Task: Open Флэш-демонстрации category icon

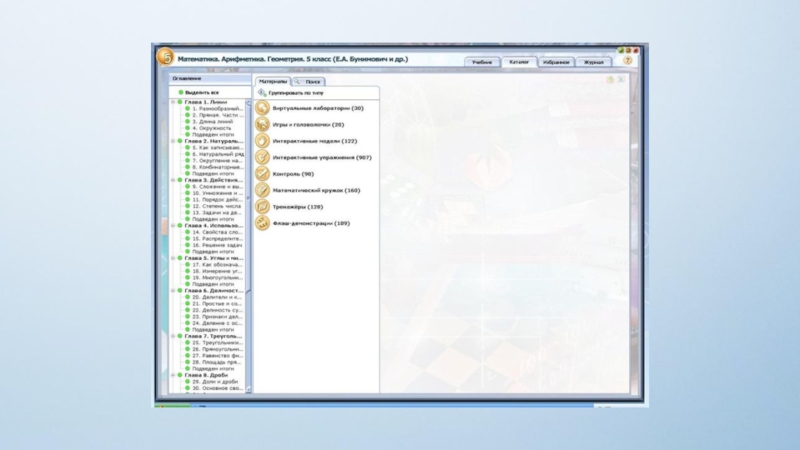Action: pos(262,223)
